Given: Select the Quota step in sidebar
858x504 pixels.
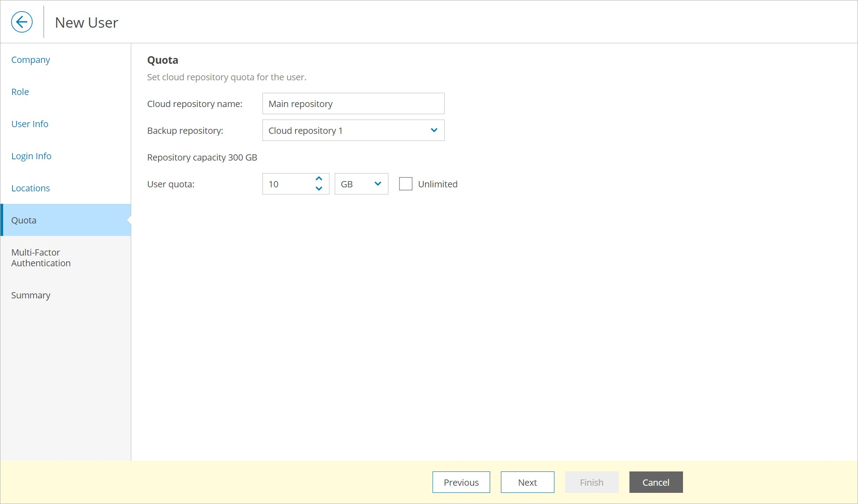Looking at the screenshot, I should pyautogui.click(x=24, y=220).
